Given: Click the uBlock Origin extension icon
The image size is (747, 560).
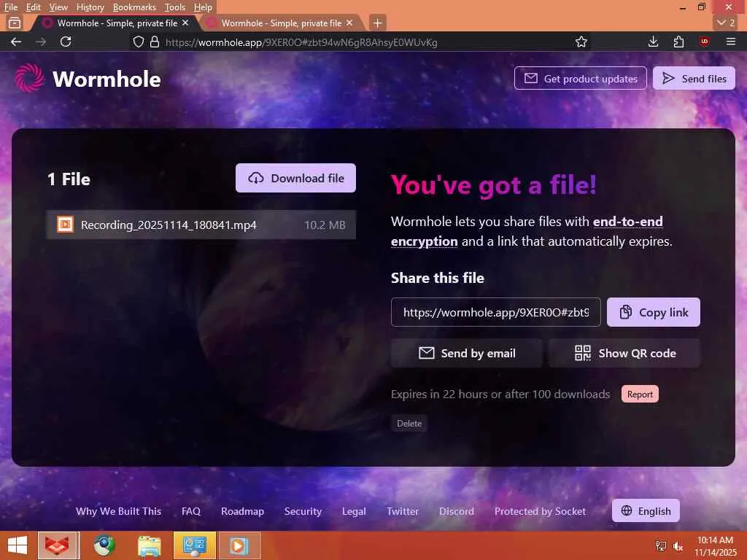Looking at the screenshot, I should click(x=704, y=42).
